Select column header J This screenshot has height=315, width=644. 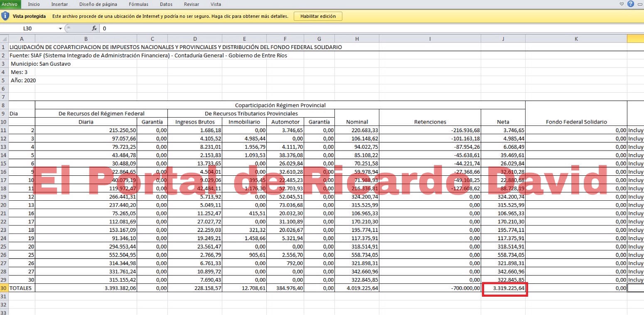pos(503,39)
